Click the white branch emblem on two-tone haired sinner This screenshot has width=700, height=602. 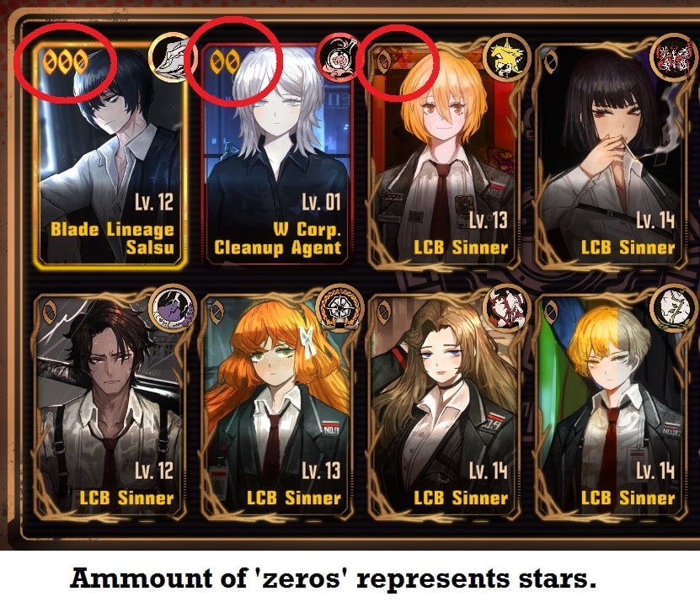point(673,308)
